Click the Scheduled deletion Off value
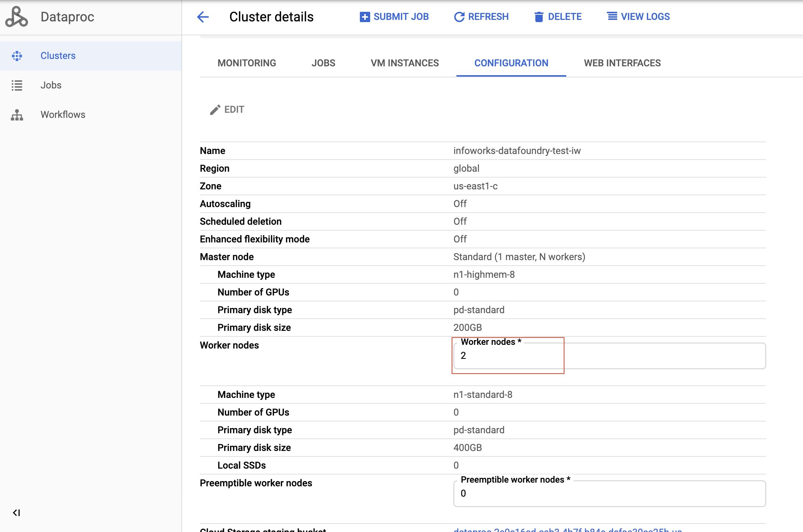 pos(460,221)
